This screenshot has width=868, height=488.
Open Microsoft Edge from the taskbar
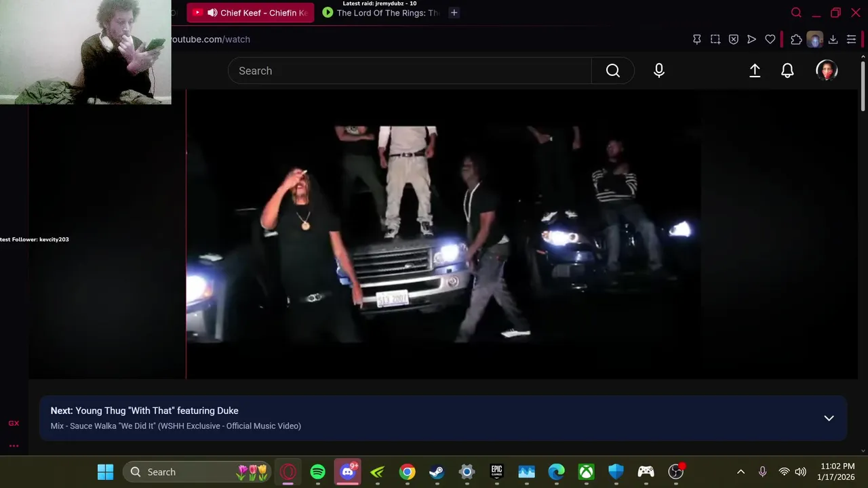[557, 472]
